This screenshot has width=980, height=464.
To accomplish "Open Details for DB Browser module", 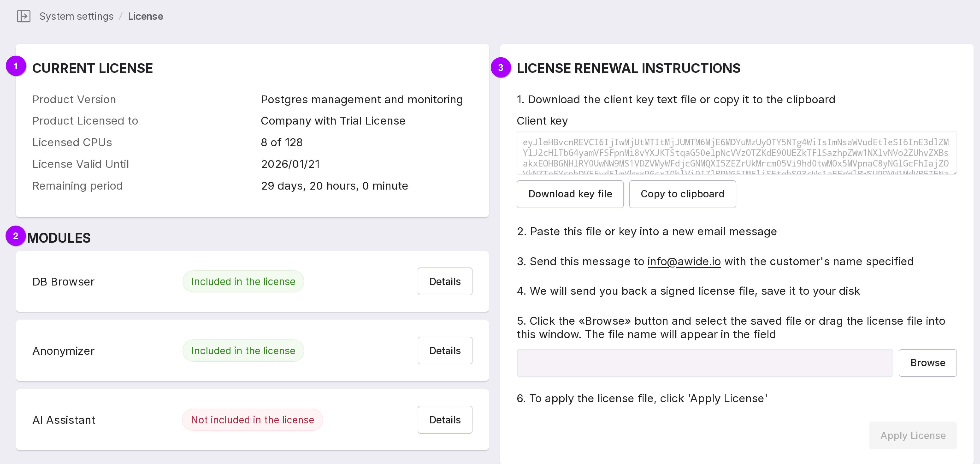I will [445, 282].
